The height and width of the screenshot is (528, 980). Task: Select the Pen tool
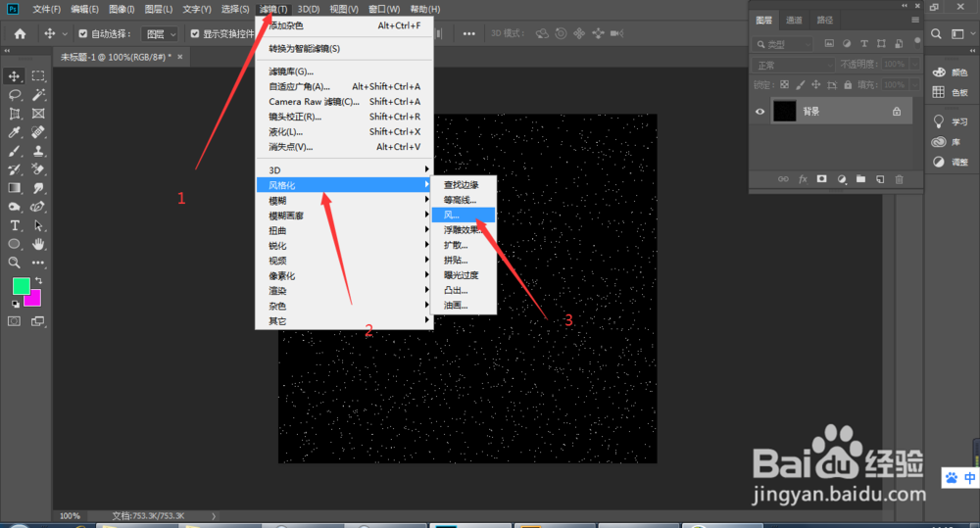tap(38, 207)
